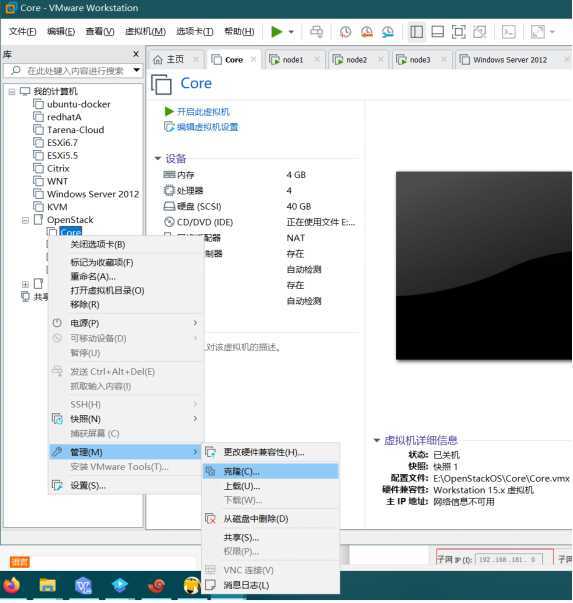The width and height of the screenshot is (573, 603).
Task: Select KVM virtual machine
Action: 57,207
